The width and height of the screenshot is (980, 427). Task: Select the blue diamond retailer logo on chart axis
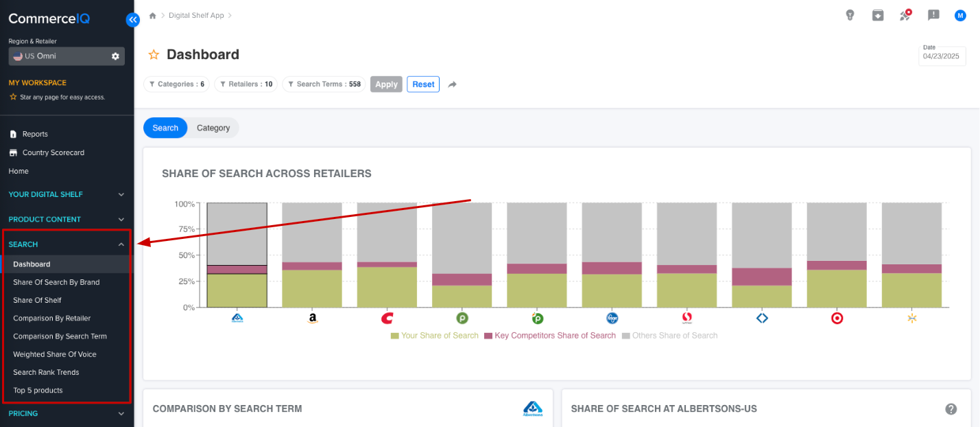click(762, 318)
